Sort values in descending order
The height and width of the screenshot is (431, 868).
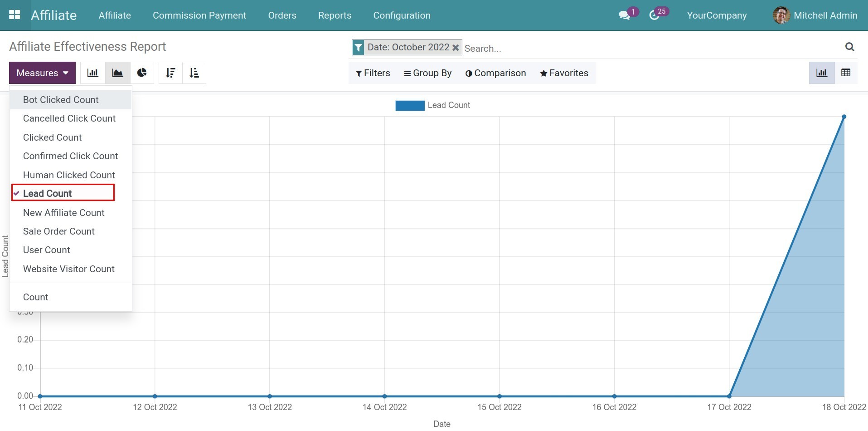170,73
